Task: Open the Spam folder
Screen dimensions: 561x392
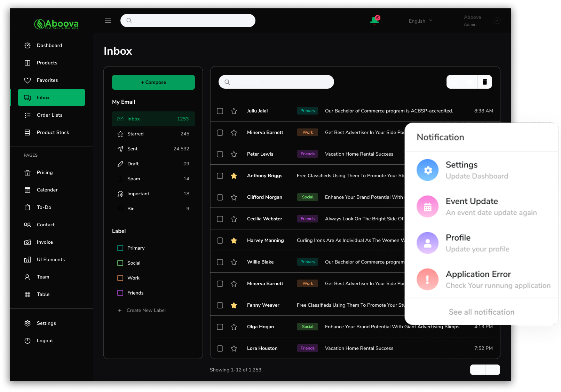Action: point(153,179)
